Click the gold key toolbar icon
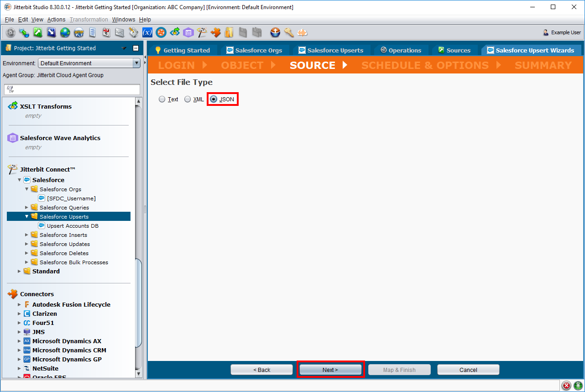Image resolution: width=585 pixels, height=392 pixels. point(289,32)
